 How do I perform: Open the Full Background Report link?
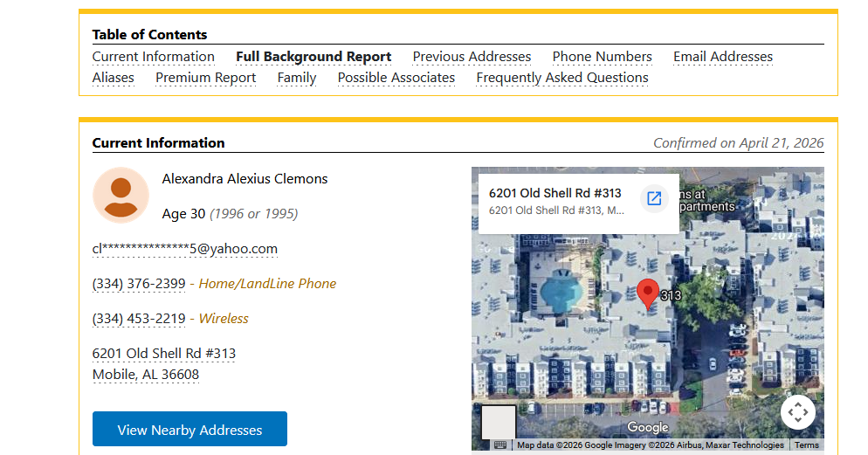[x=313, y=57]
